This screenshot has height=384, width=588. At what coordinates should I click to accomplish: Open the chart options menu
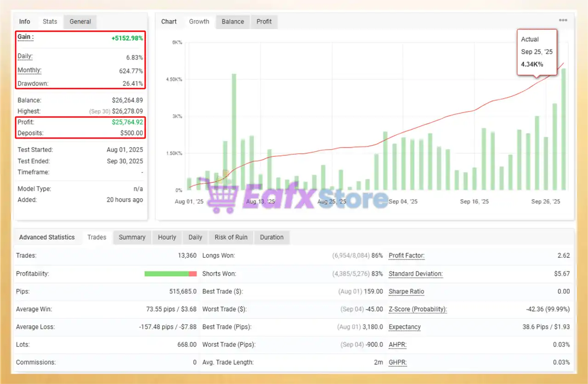point(563,20)
